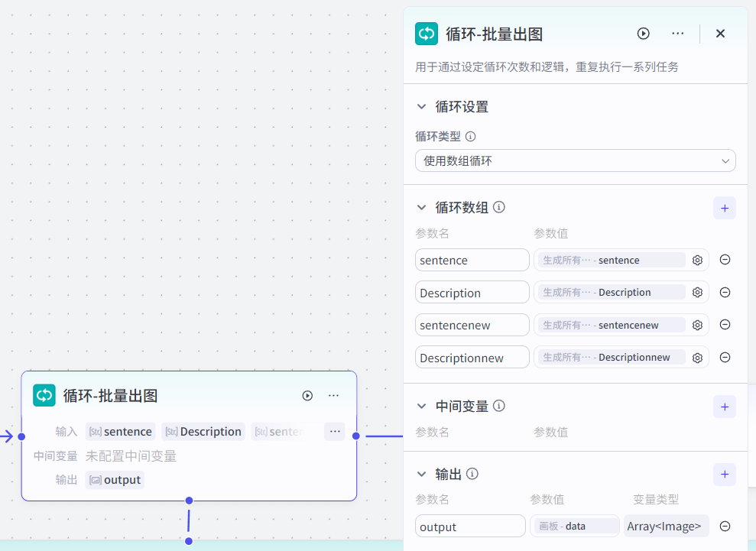Show info tooltip for 输出
The width and height of the screenshot is (756, 551).
(x=472, y=474)
